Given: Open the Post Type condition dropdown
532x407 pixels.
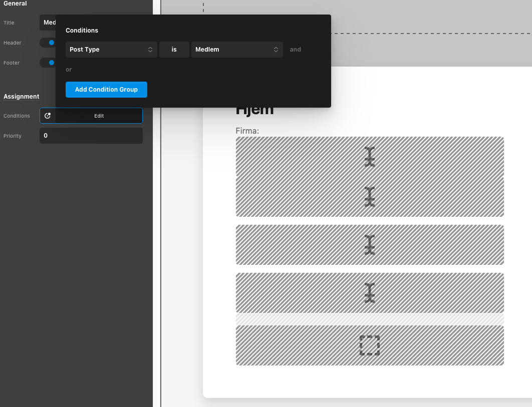Looking at the screenshot, I should tap(111, 50).
